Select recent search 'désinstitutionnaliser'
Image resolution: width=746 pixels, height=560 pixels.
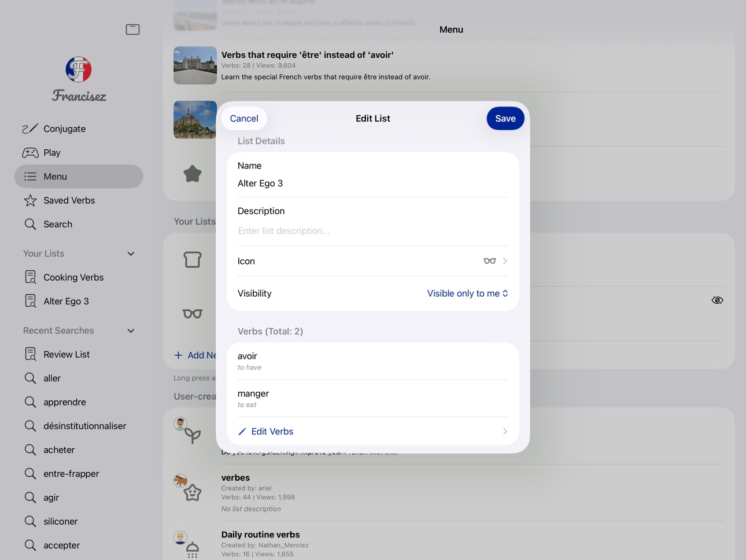(x=79, y=426)
